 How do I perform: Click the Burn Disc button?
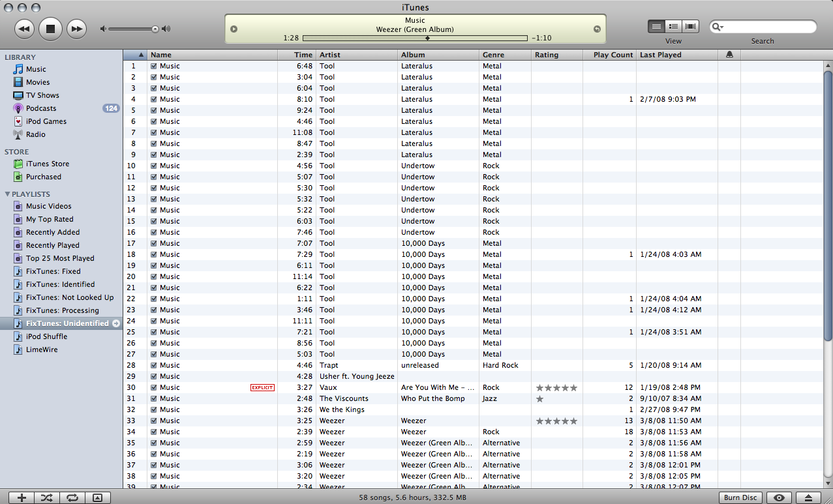[x=740, y=497]
